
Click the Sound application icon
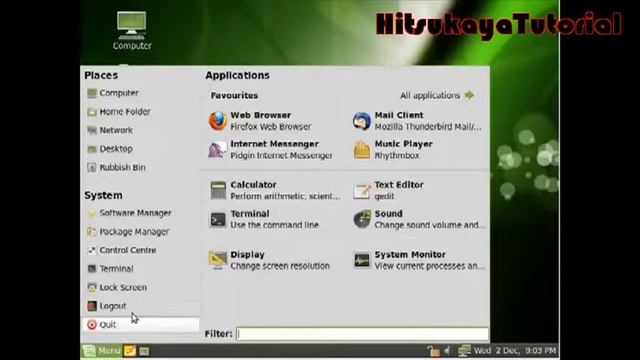pos(362,220)
